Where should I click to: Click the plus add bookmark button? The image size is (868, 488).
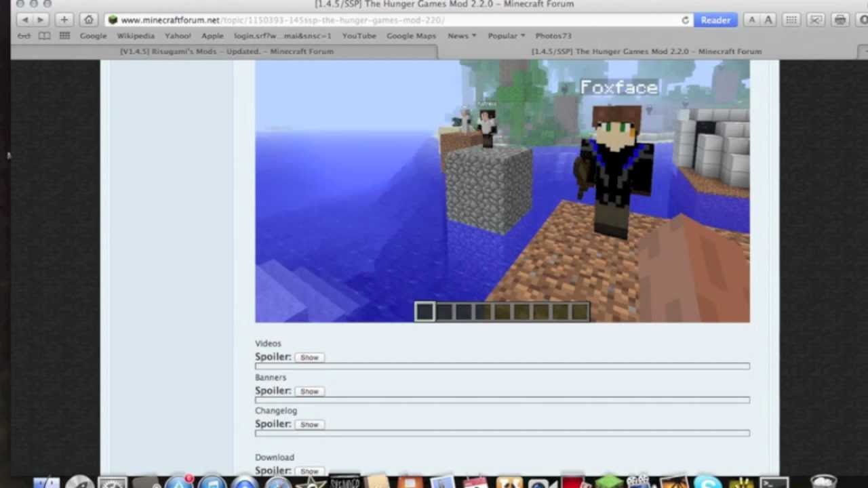64,20
